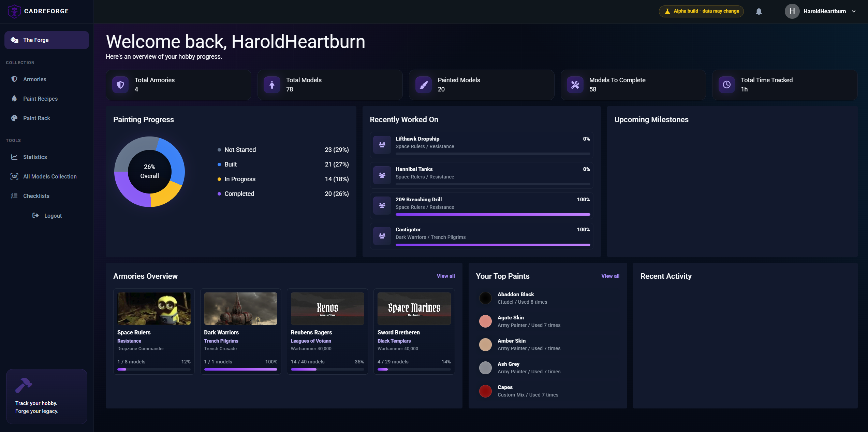Click the Resistance faction label

tap(129, 341)
